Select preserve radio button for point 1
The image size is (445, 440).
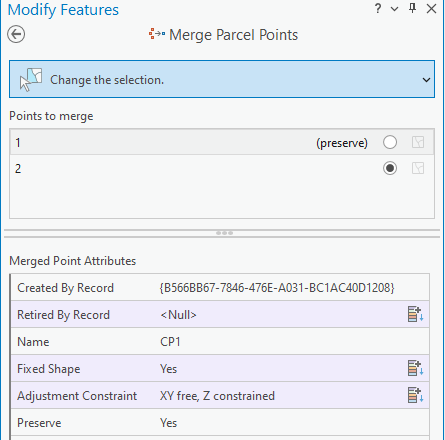(390, 142)
